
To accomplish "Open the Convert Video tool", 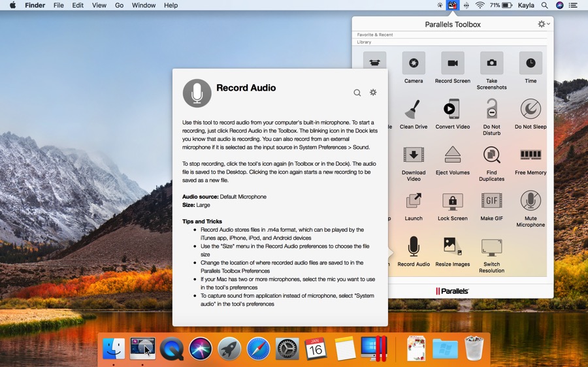I will pyautogui.click(x=453, y=114).
